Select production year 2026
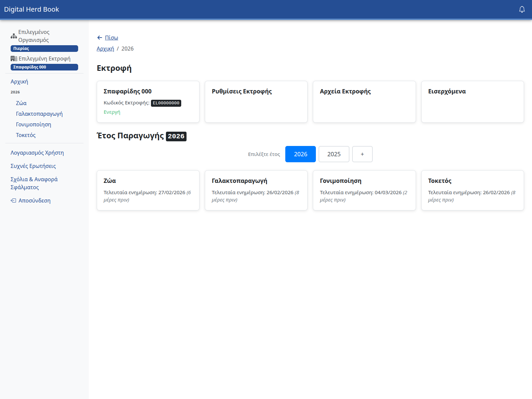Image resolution: width=532 pixels, height=399 pixels. coord(300,154)
